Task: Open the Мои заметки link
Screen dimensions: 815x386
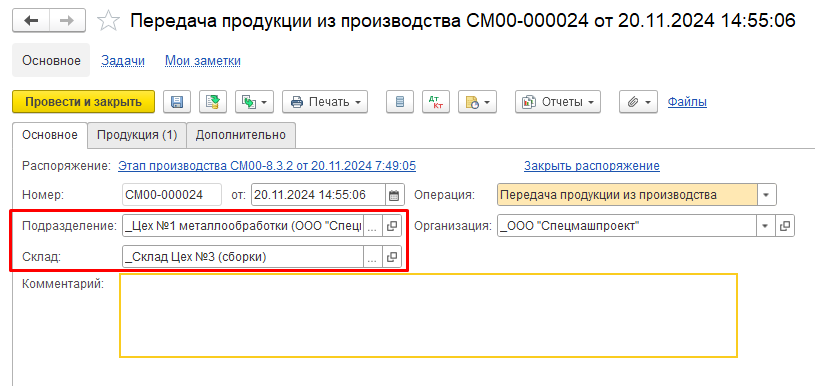Action: 203,61
